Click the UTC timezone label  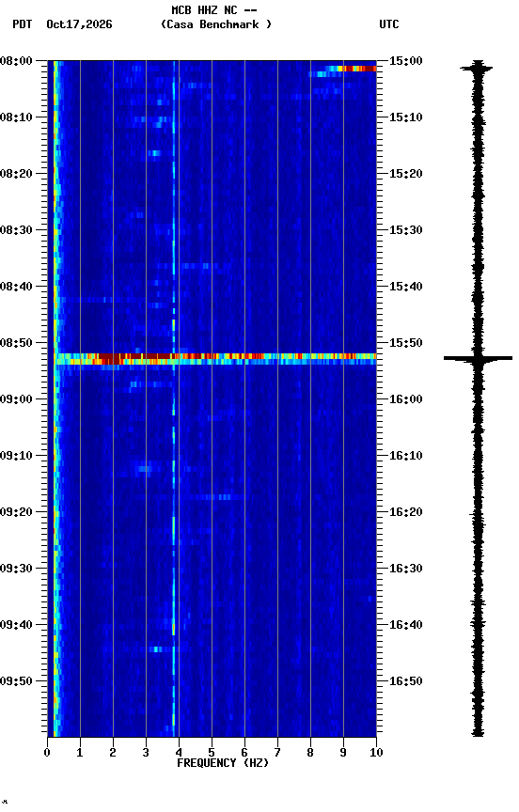[x=389, y=24]
